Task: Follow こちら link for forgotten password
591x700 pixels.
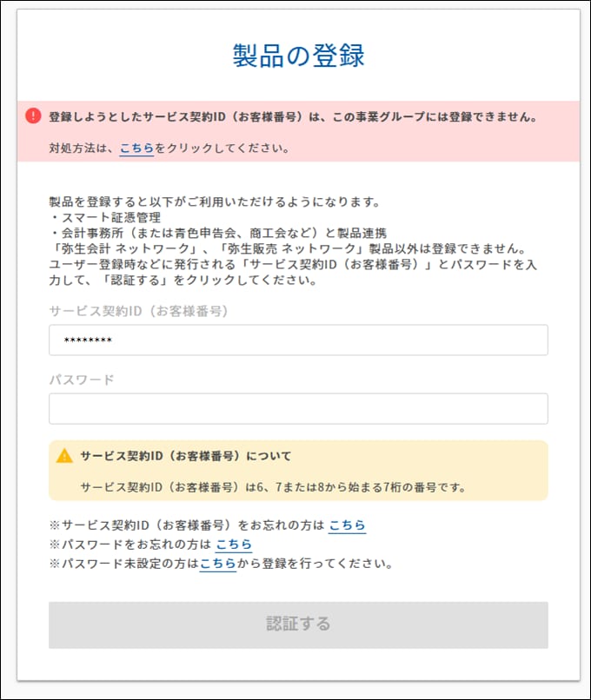Action: click(x=234, y=545)
